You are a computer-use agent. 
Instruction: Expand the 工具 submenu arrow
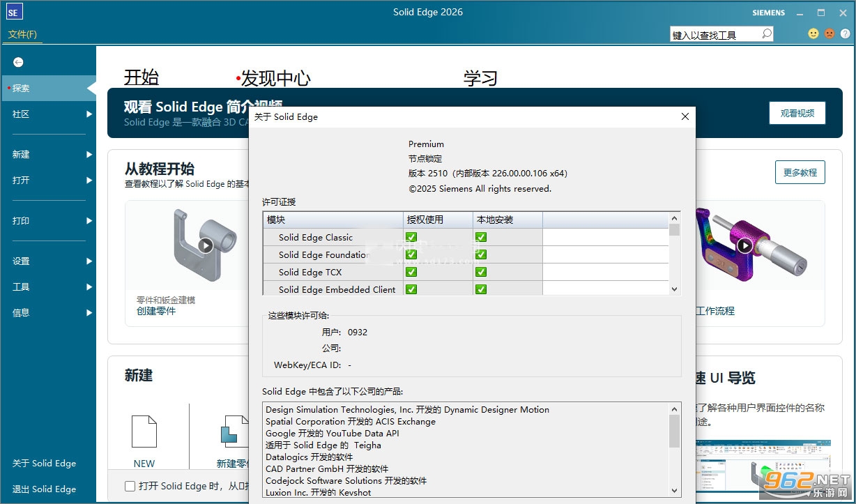(x=89, y=287)
